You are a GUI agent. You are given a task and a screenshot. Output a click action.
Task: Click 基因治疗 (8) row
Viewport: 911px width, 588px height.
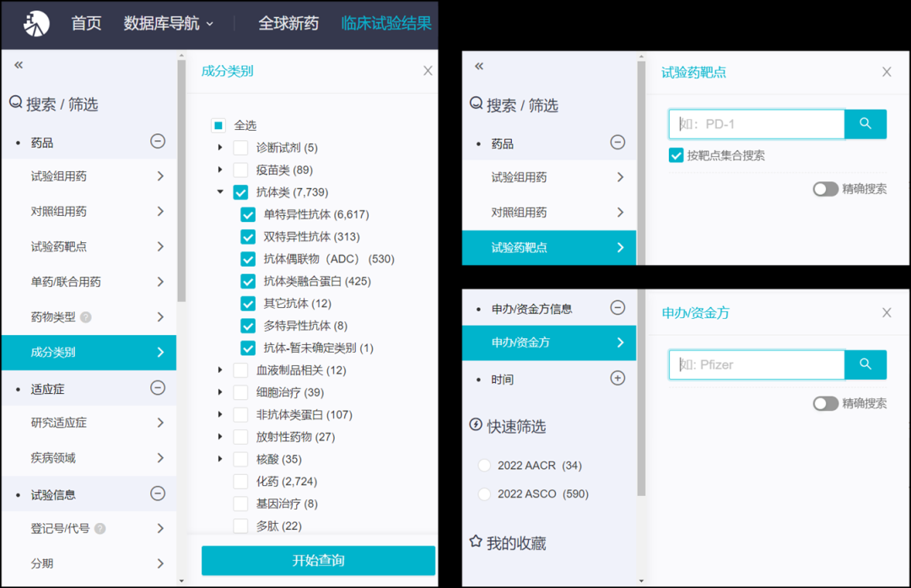[x=275, y=504]
